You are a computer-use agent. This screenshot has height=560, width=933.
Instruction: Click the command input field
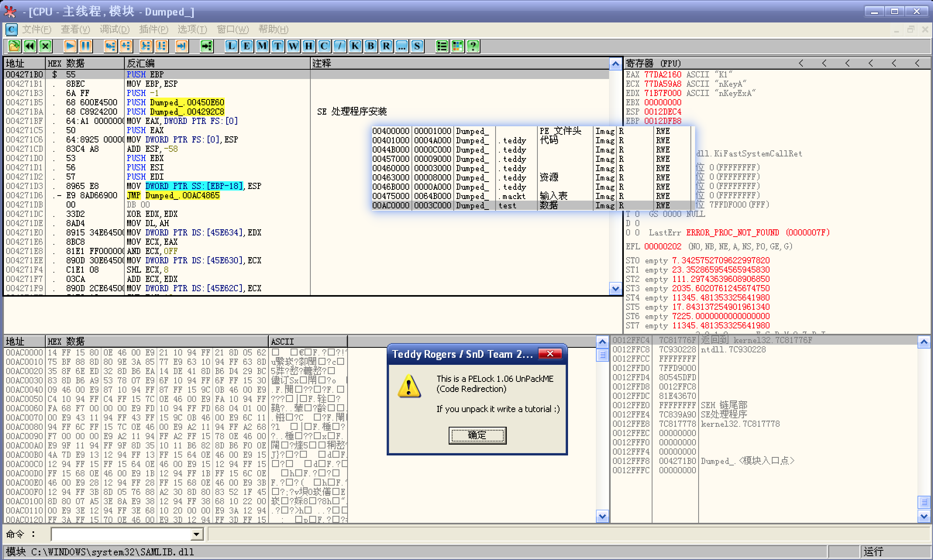[x=121, y=534]
